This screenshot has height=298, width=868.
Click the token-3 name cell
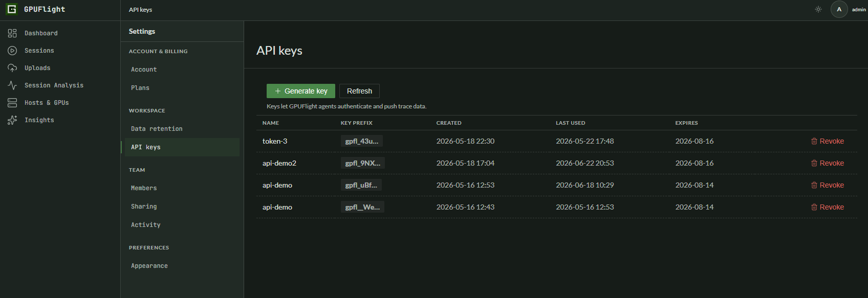[x=275, y=141]
